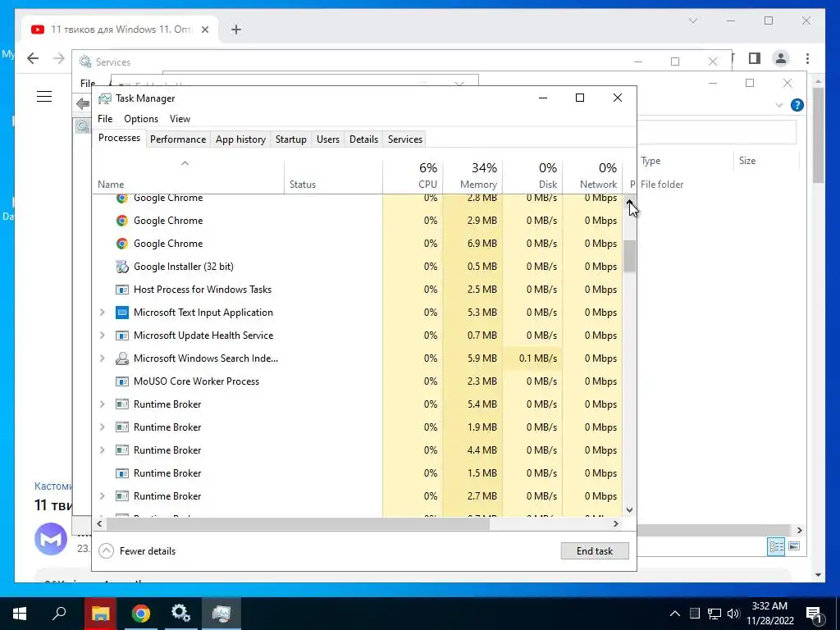Viewport: 840px width, 630px height.
Task: Close the YouTube Chrome tab
Action: pyautogui.click(x=205, y=30)
